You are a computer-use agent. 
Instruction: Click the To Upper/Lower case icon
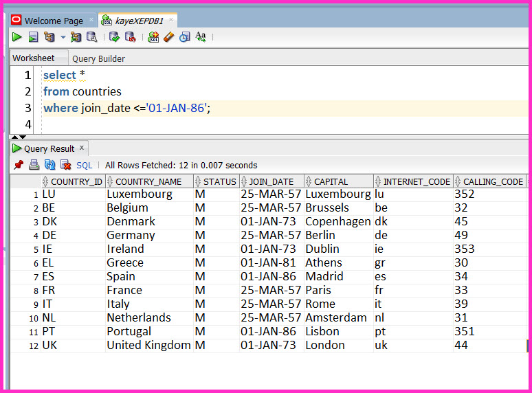tap(201, 37)
